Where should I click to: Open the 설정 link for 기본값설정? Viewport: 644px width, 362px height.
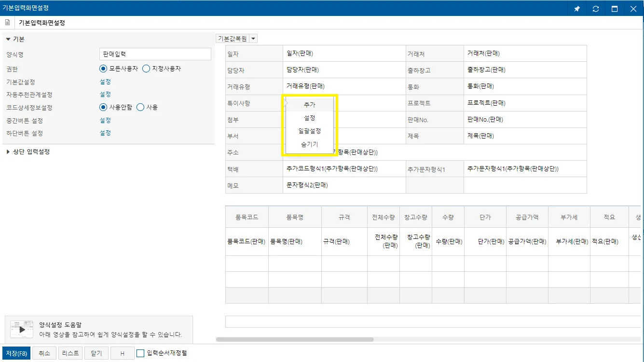click(105, 82)
